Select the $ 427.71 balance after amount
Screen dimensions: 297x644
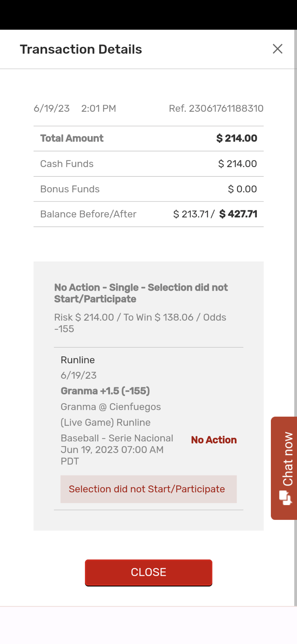pos(238,214)
